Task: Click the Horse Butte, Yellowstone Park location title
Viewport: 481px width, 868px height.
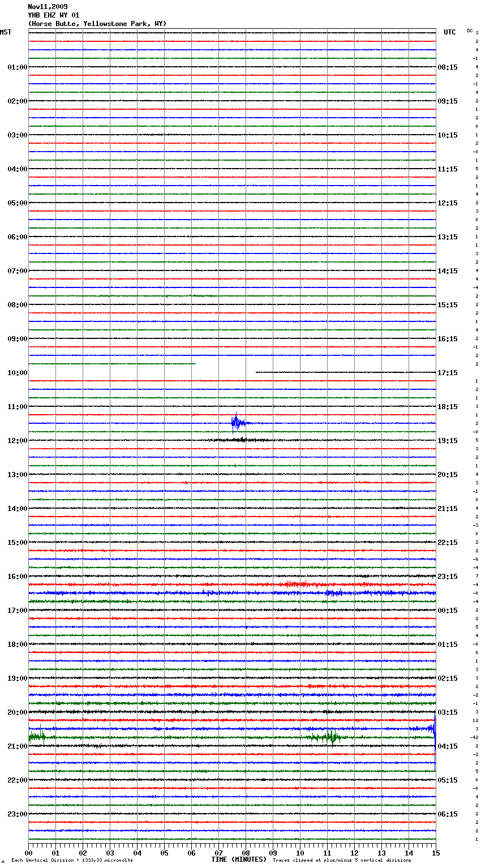Action: point(97,24)
